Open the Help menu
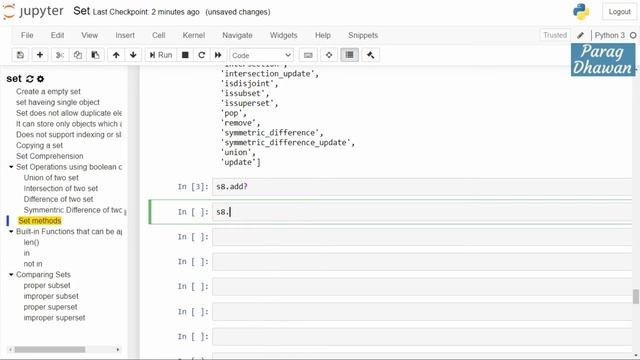This screenshot has width=640, height=360. pyautogui.click(x=322, y=36)
